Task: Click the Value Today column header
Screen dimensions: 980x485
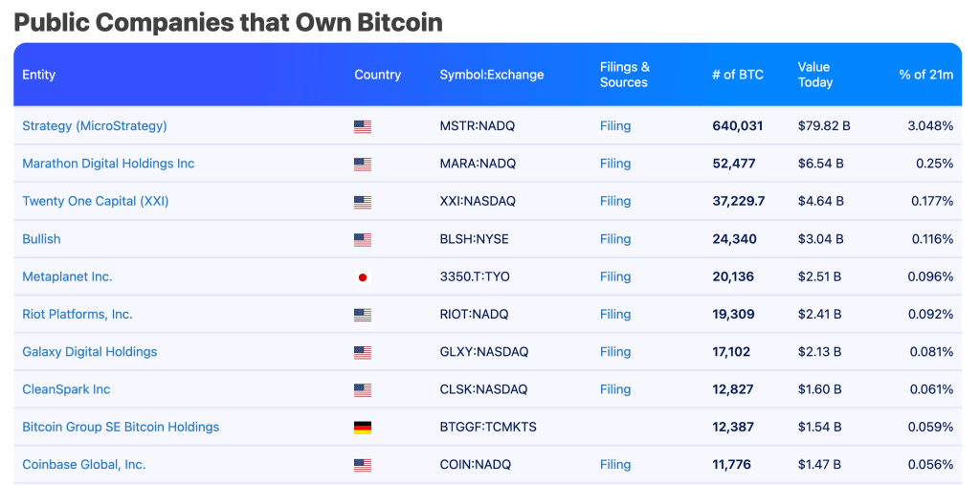Action: point(814,75)
